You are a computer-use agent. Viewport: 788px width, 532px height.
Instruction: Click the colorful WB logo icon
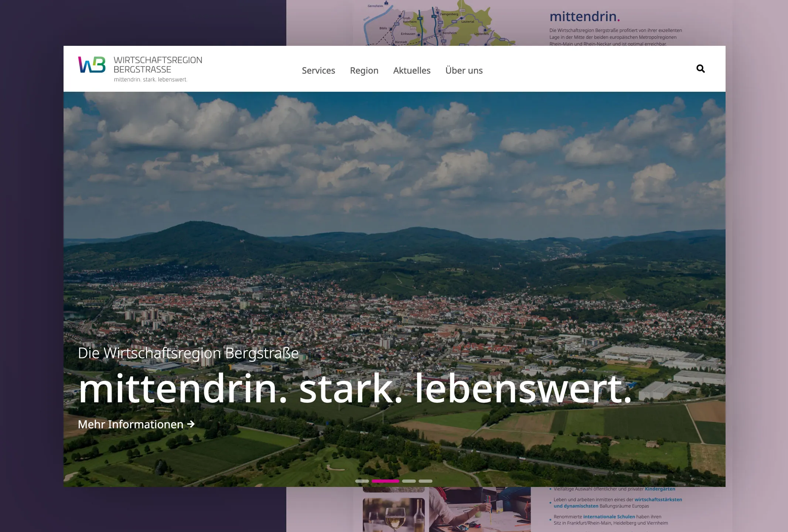(92, 65)
